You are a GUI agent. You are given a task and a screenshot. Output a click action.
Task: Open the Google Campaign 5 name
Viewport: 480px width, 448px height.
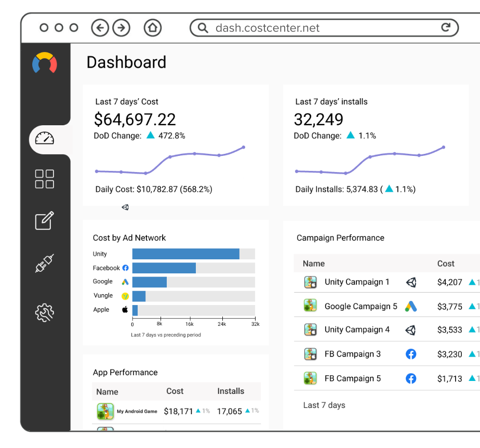point(361,306)
